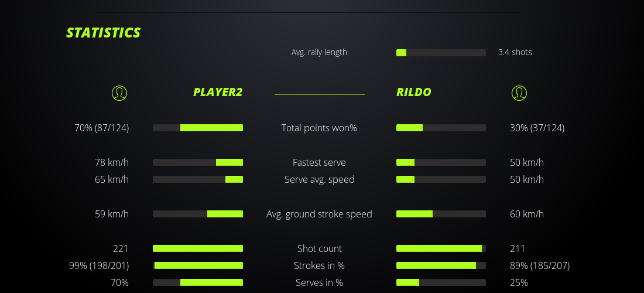Select the PLAYER2 name heading
644x293 pixels.
click(218, 93)
